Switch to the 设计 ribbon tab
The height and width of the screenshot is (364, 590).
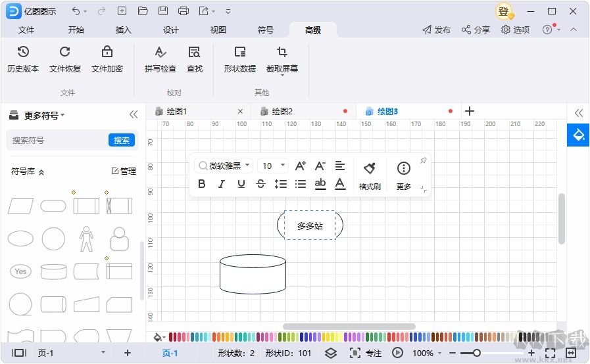point(170,30)
